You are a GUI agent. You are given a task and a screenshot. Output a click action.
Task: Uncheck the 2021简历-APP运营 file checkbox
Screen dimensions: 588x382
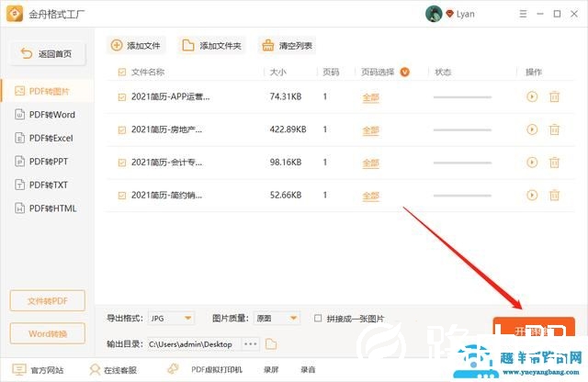click(122, 97)
